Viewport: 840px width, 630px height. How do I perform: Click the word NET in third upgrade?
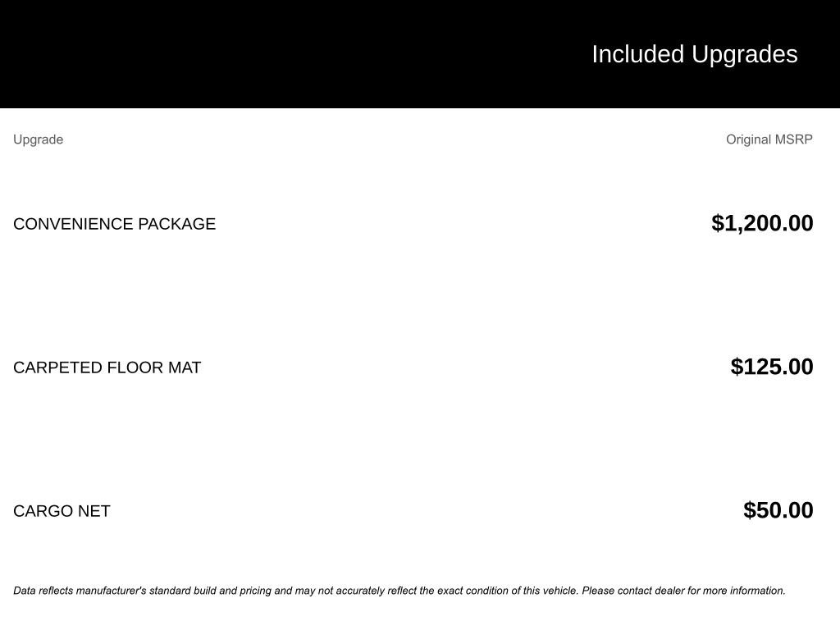(x=94, y=511)
